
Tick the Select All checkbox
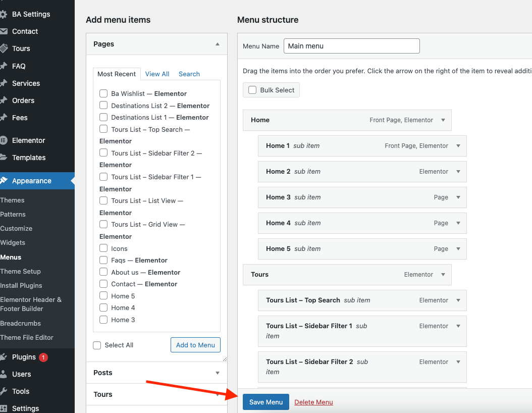point(97,345)
